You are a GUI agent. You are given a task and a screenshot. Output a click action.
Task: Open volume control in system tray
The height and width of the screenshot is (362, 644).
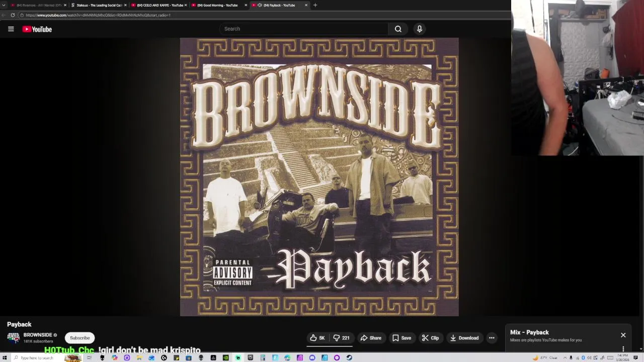coord(589,358)
